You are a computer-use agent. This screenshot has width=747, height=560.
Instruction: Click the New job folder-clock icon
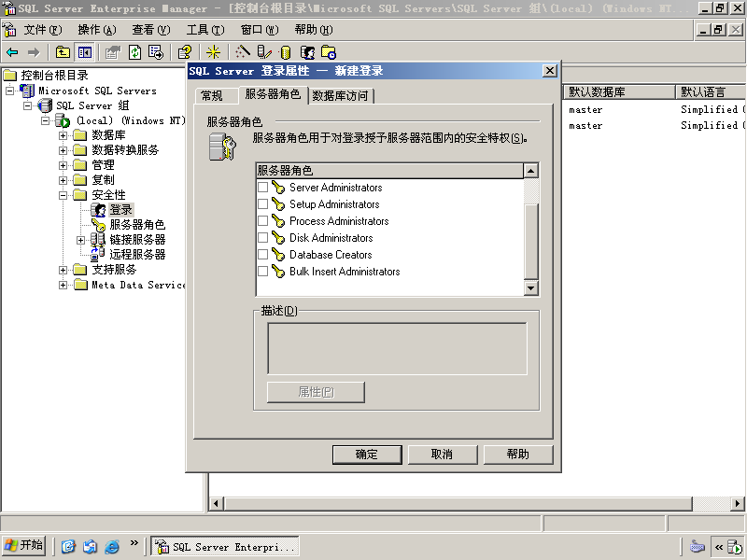click(329, 52)
